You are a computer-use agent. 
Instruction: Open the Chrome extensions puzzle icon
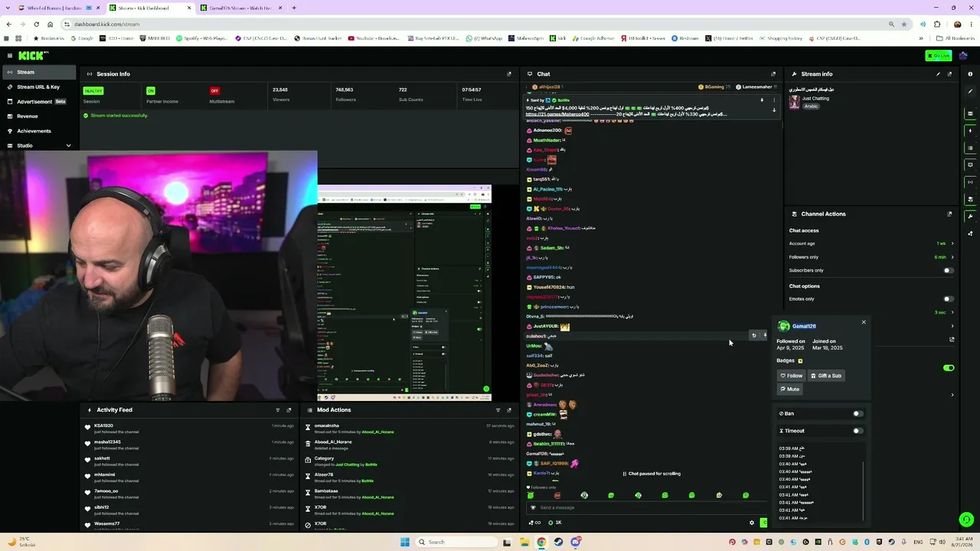point(937,24)
